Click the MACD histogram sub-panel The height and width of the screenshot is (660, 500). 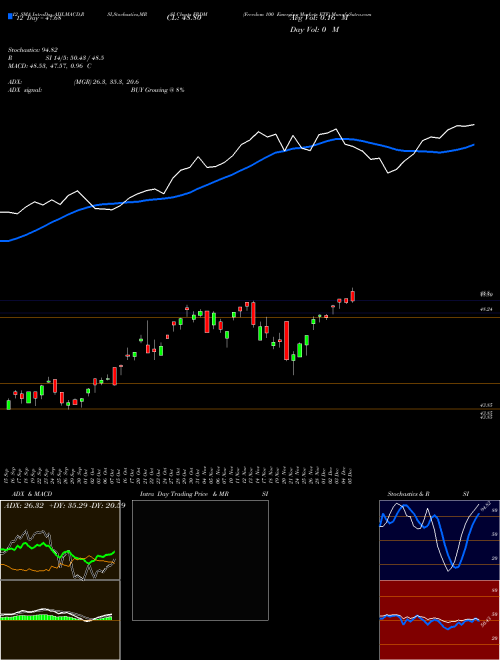click(60, 620)
